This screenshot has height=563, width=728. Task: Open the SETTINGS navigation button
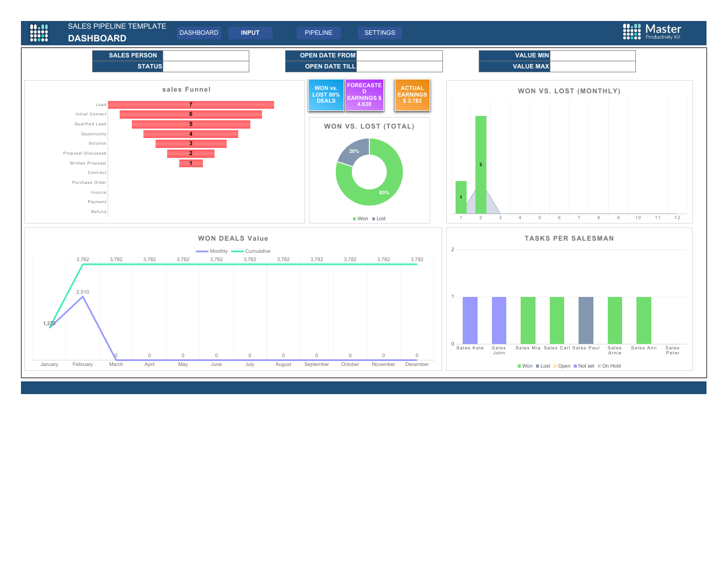click(380, 33)
